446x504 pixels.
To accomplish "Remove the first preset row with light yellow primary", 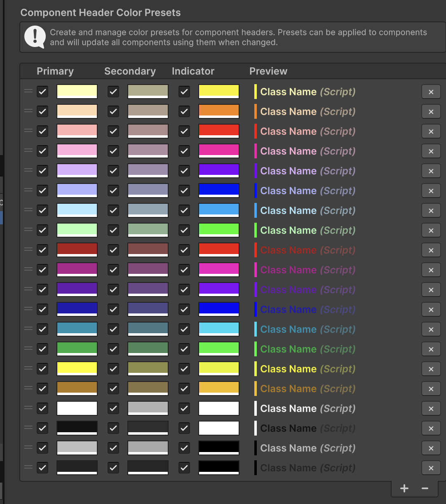I will point(431,92).
